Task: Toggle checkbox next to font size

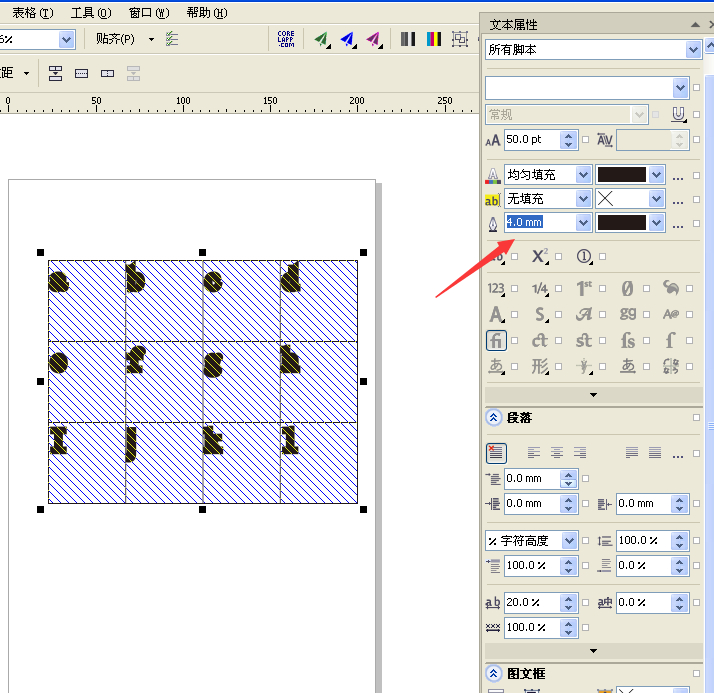Action: pos(586,140)
